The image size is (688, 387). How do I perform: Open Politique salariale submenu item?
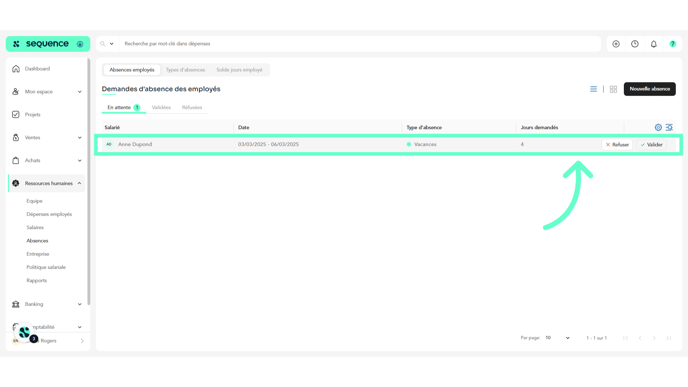(x=46, y=267)
